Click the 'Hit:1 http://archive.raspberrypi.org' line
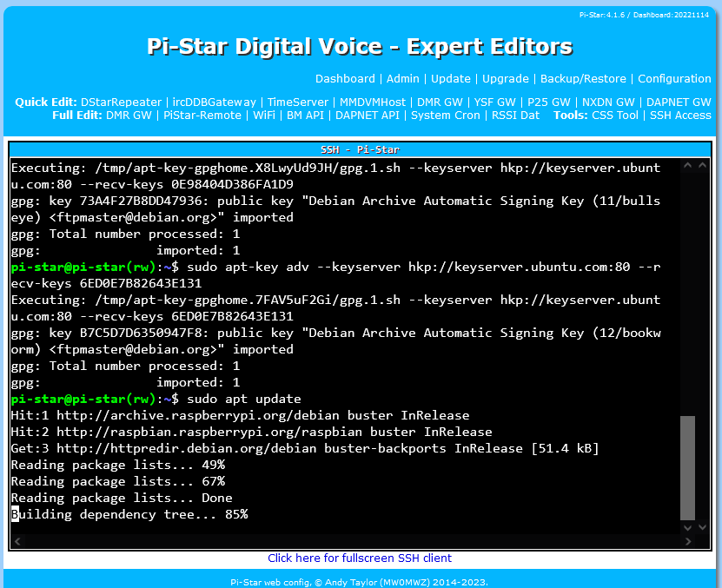The height and width of the screenshot is (588, 722). [x=240, y=415]
